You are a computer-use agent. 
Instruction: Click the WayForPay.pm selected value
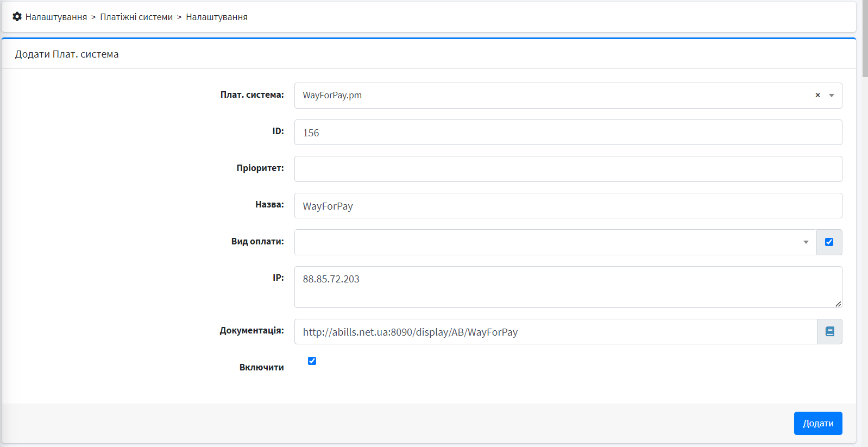click(332, 95)
